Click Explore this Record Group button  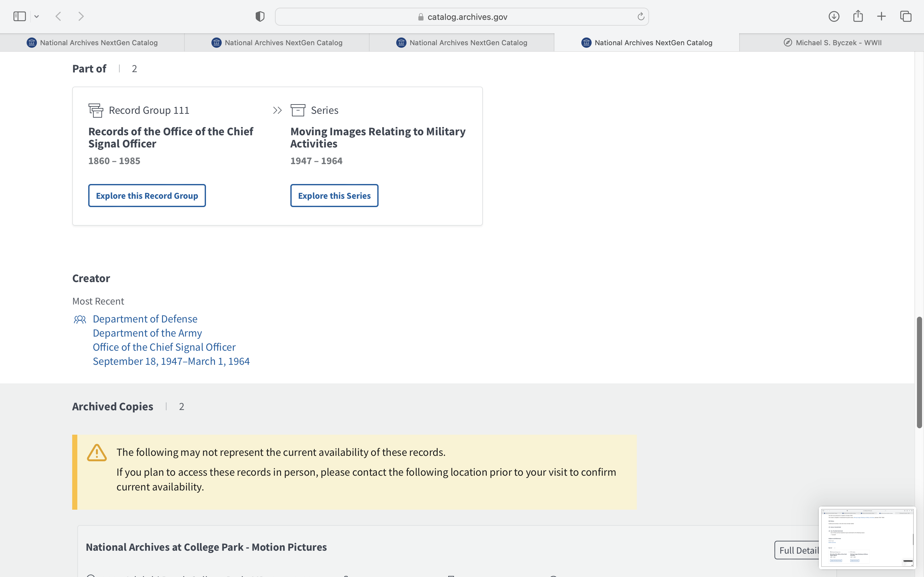[147, 196]
